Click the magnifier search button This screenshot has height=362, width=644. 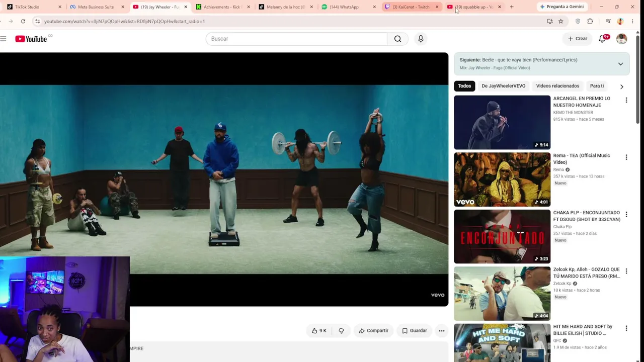pyautogui.click(x=398, y=39)
